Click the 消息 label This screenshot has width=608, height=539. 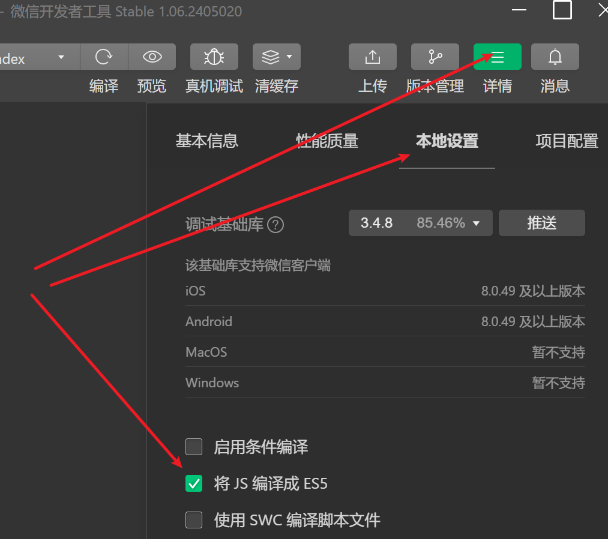pos(555,86)
